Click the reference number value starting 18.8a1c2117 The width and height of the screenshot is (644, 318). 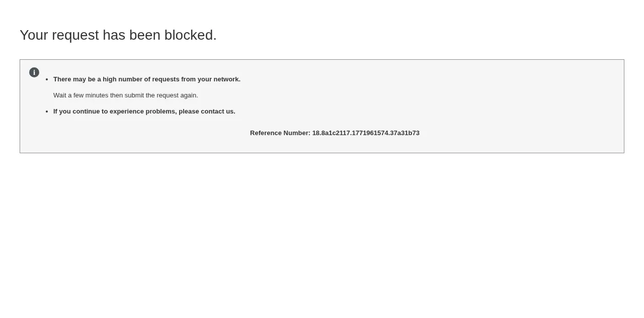(366, 133)
